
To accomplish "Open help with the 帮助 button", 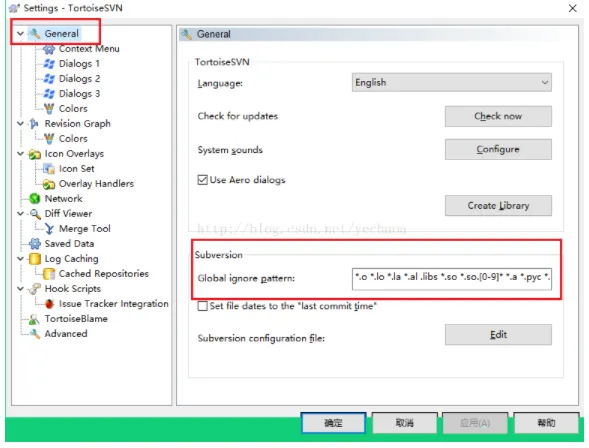I will (546, 423).
